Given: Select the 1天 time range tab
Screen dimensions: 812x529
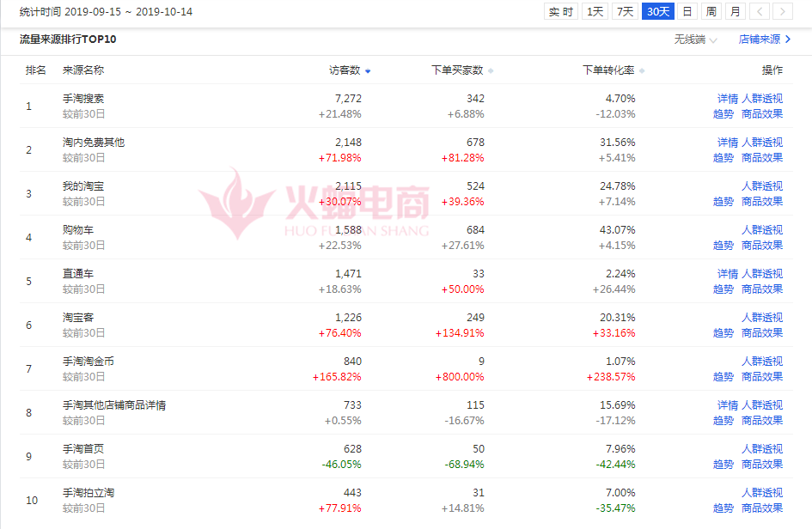Looking at the screenshot, I should [x=595, y=11].
